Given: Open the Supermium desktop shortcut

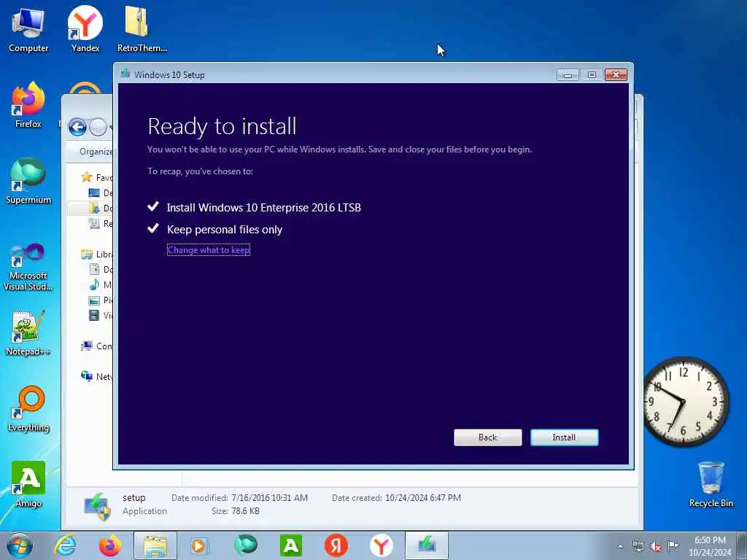Looking at the screenshot, I should point(28,181).
